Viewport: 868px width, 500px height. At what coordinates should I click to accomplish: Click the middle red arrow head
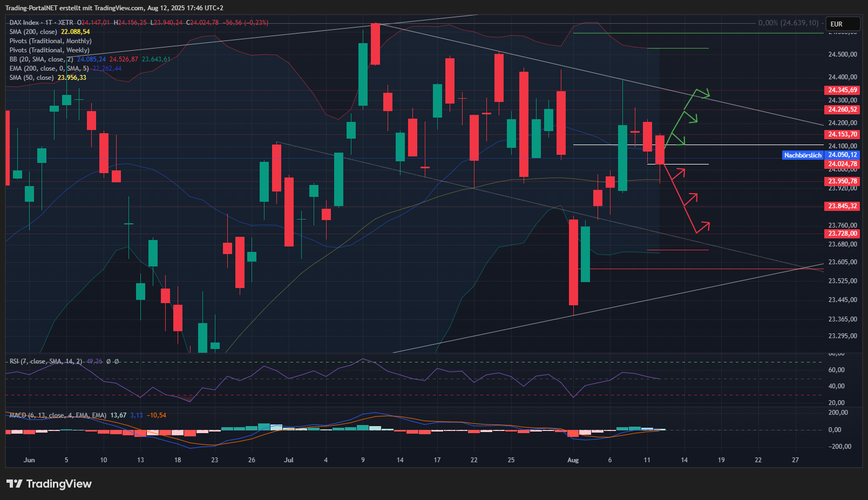[x=693, y=197]
